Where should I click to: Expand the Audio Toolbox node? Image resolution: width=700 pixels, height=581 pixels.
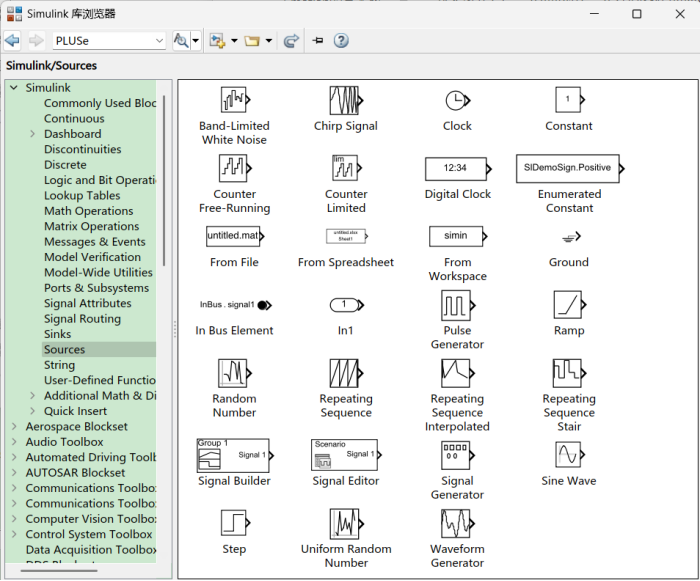(x=14, y=442)
